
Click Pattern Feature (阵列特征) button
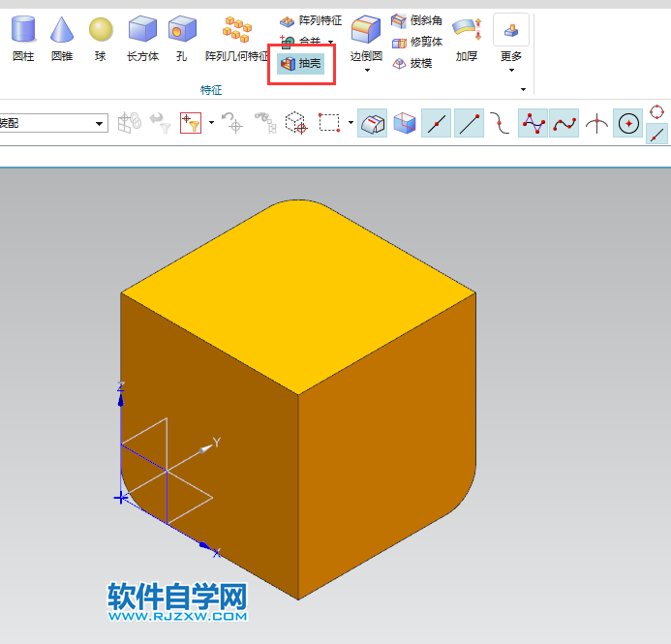[310, 20]
